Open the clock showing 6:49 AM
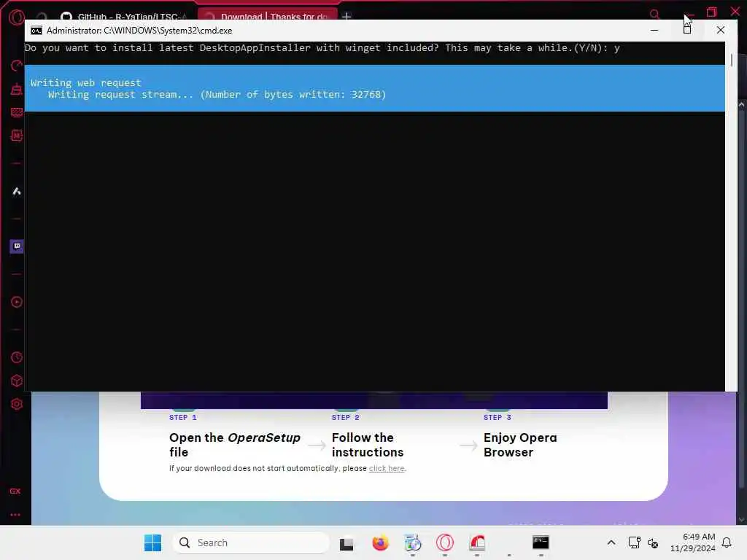 pyautogui.click(x=693, y=542)
